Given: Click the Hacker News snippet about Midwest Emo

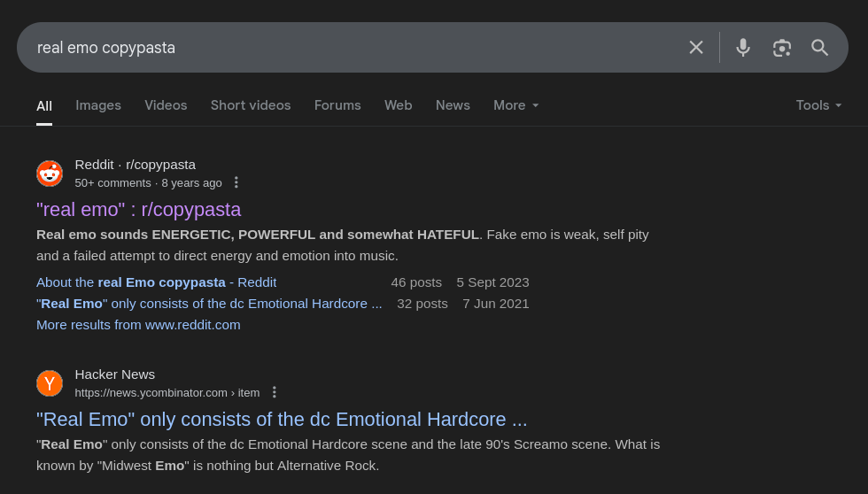Looking at the screenshot, I should click(x=348, y=455).
